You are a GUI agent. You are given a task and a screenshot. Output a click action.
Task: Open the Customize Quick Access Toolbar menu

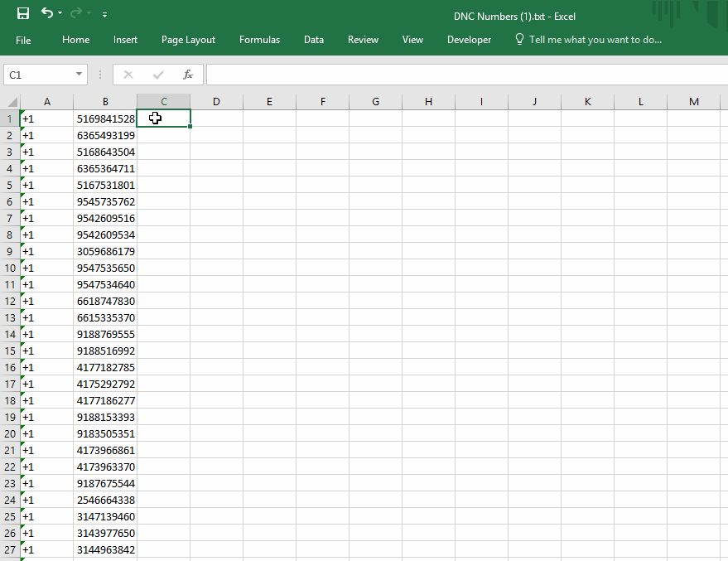pyautogui.click(x=105, y=15)
